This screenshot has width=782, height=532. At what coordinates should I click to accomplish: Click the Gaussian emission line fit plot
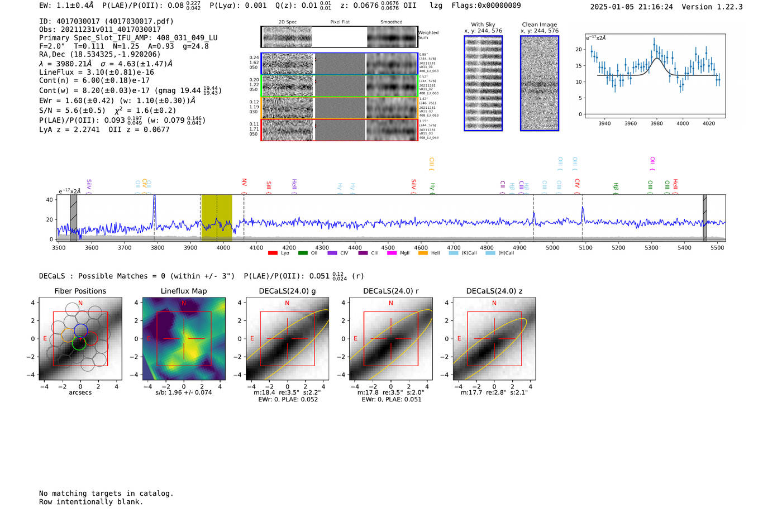pos(655,76)
